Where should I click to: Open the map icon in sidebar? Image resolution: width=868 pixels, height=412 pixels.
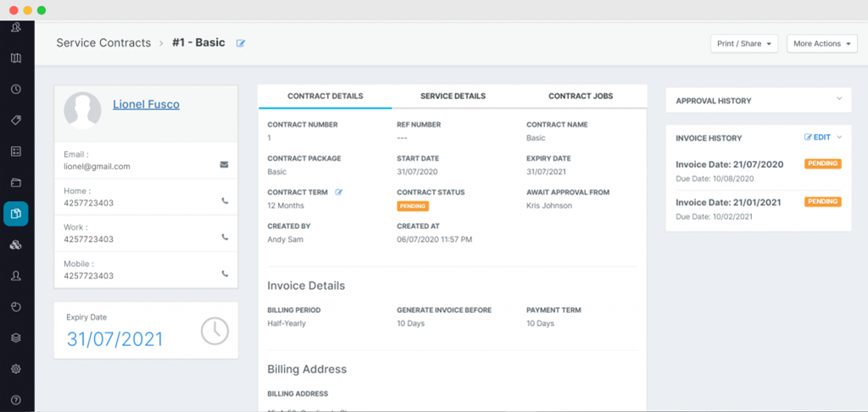(16, 58)
